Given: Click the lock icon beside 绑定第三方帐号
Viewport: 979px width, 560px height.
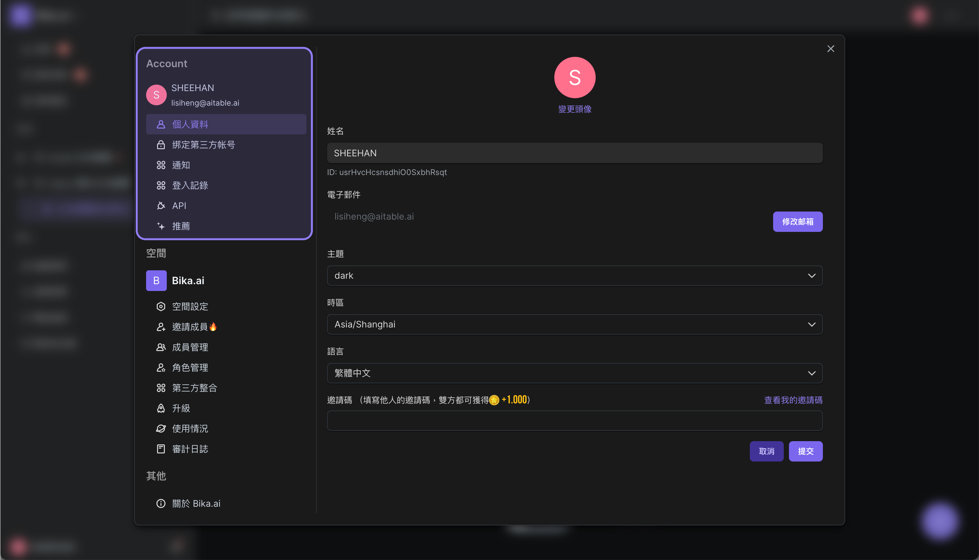Looking at the screenshot, I should coord(161,145).
